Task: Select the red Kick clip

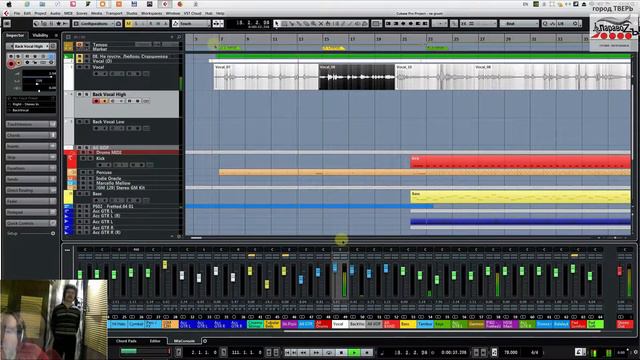Action: click(520, 162)
